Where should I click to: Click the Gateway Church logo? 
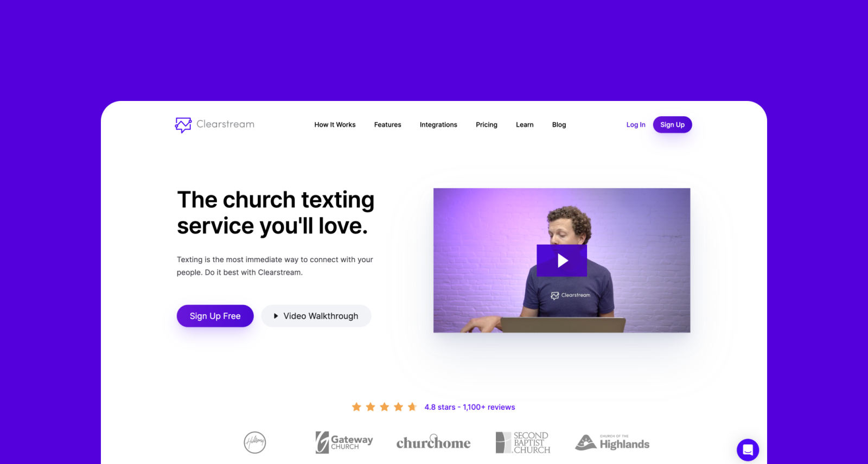[x=344, y=442]
